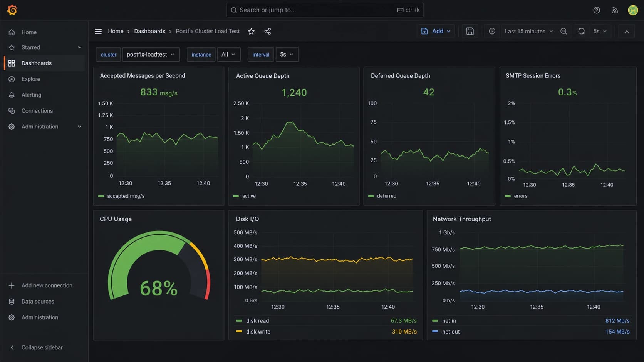Open the Accepted Messages per Second panel title
This screenshot has width=644, height=362.
point(143,76)
